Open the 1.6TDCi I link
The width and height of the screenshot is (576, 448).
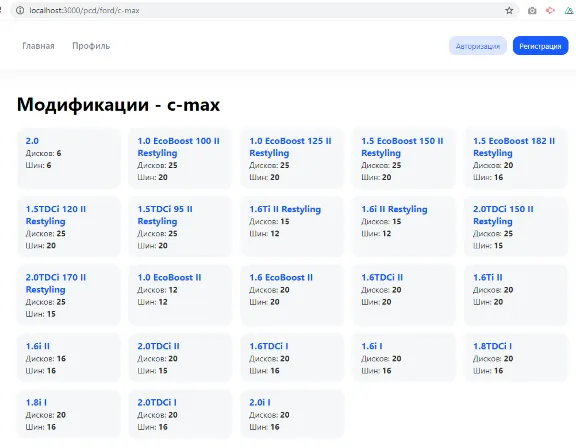[x=269, y=346]
